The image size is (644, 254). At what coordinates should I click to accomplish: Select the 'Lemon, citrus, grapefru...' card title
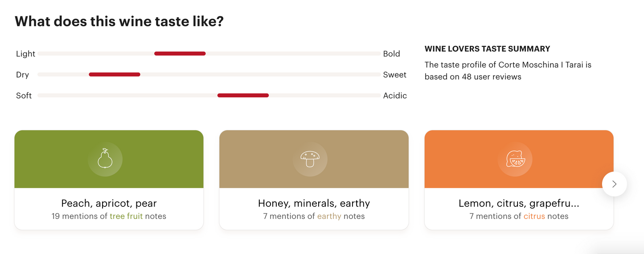click(519, 203)
